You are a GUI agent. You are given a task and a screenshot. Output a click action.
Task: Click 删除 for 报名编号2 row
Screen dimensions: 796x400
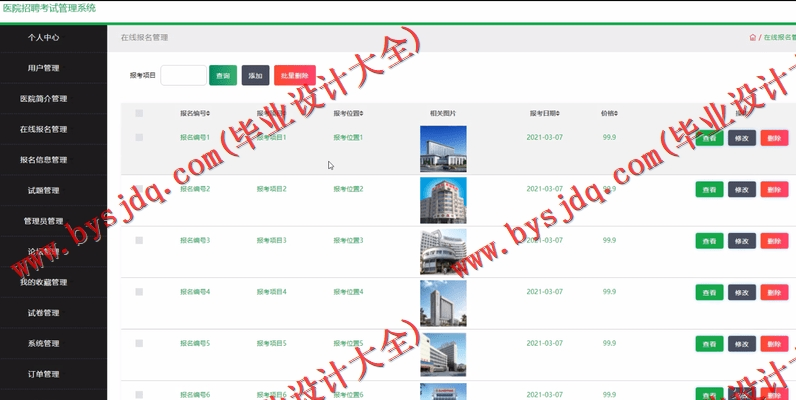[x=774, y=189]
